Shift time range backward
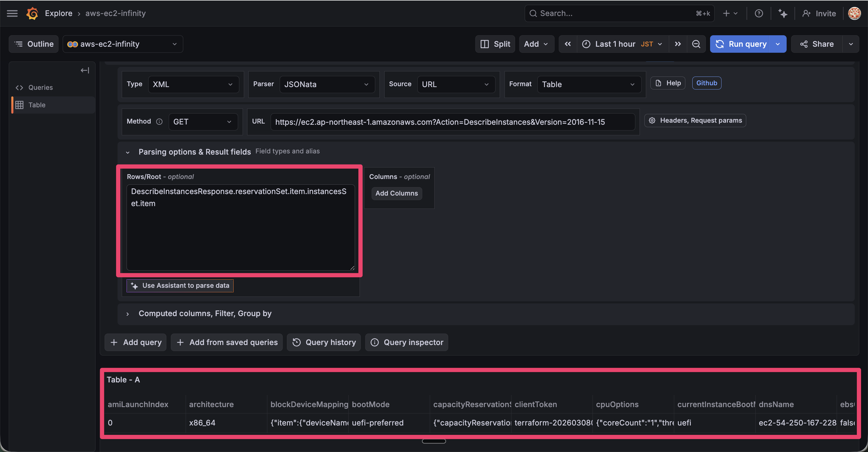This screenshot has width=868, height=452. pyautogui.click(x=568, y=44)
